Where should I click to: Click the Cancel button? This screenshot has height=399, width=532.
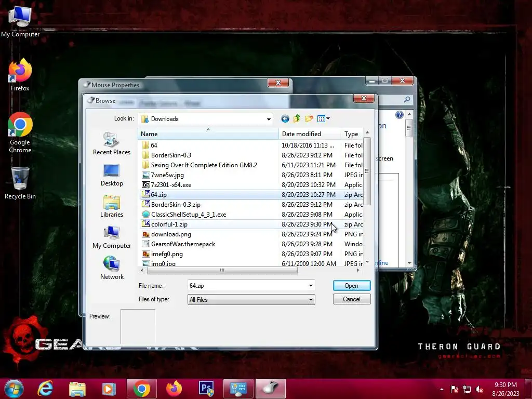(x=352, y=299)
